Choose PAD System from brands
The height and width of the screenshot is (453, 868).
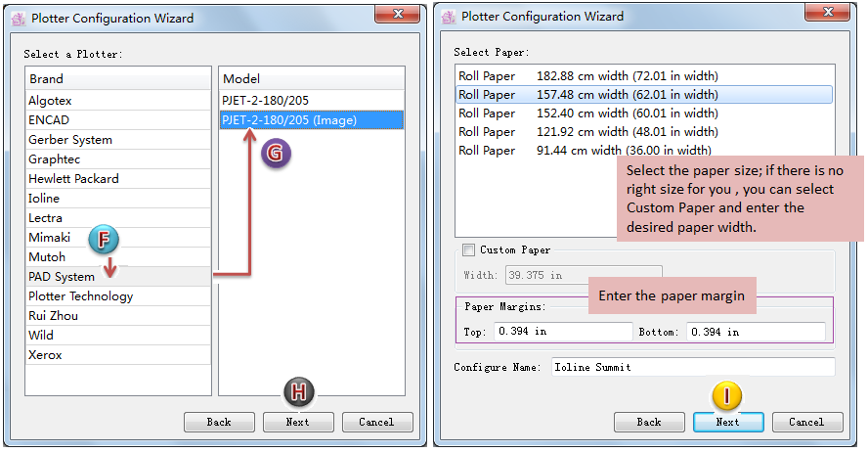(x=62, y=277)
